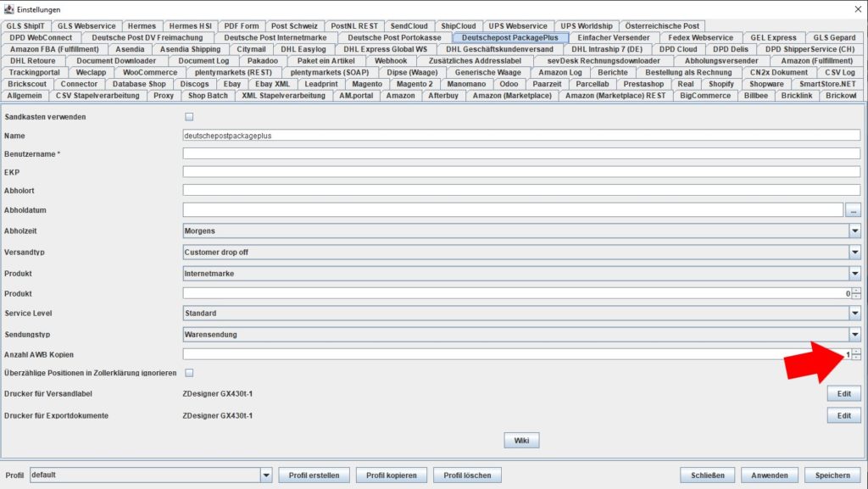The height and width of the screenshot is (489, 868).
Task: Click the Anwenden button
Action: (770, 475)
